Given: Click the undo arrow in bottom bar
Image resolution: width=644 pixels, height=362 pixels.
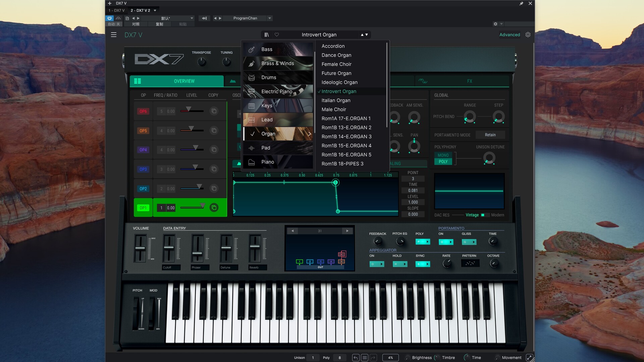Looking at the screenshot, I should [356, 358].
